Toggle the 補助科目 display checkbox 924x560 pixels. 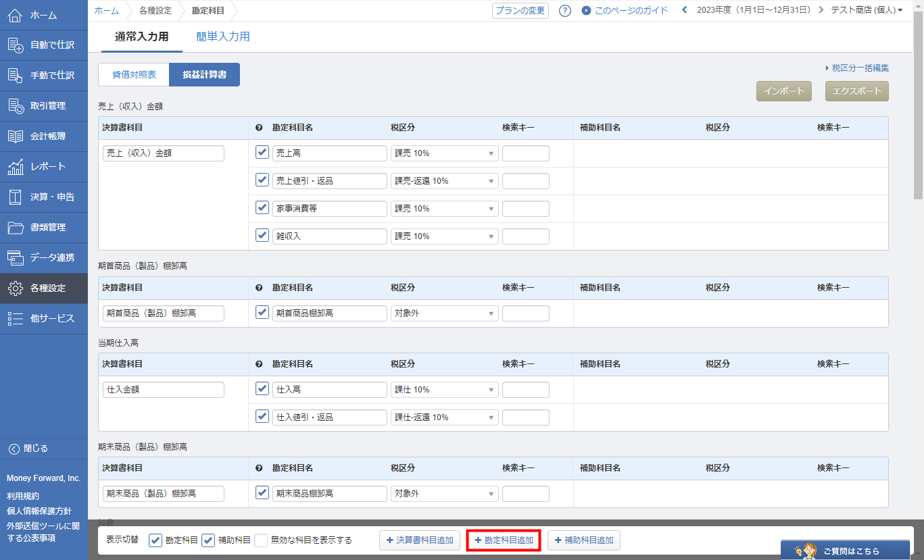click(x=208, y=540)
